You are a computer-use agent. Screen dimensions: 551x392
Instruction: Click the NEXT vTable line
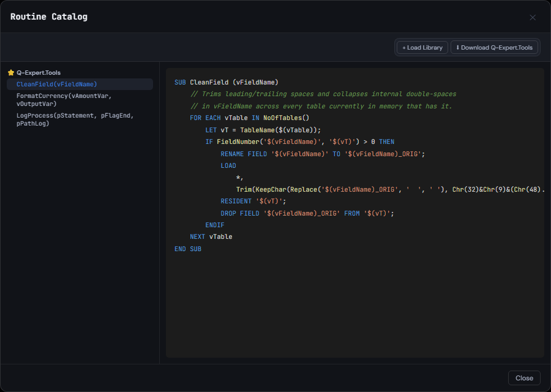point(211,236)
